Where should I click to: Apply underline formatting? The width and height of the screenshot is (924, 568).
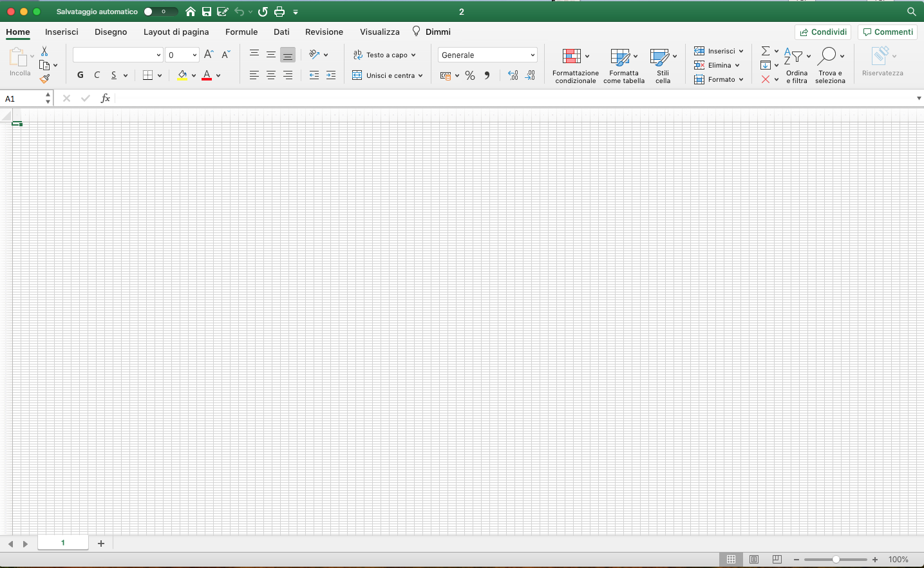[113, 75]
